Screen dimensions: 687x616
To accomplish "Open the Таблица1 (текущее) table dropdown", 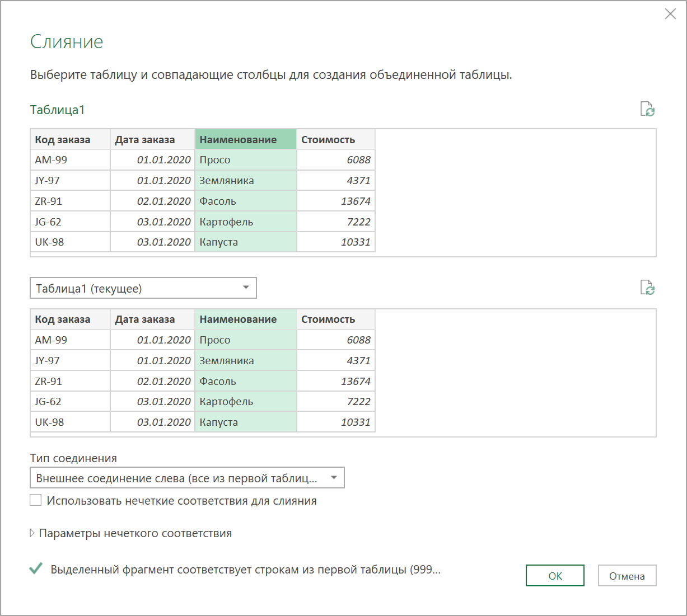I will point(143,288).
